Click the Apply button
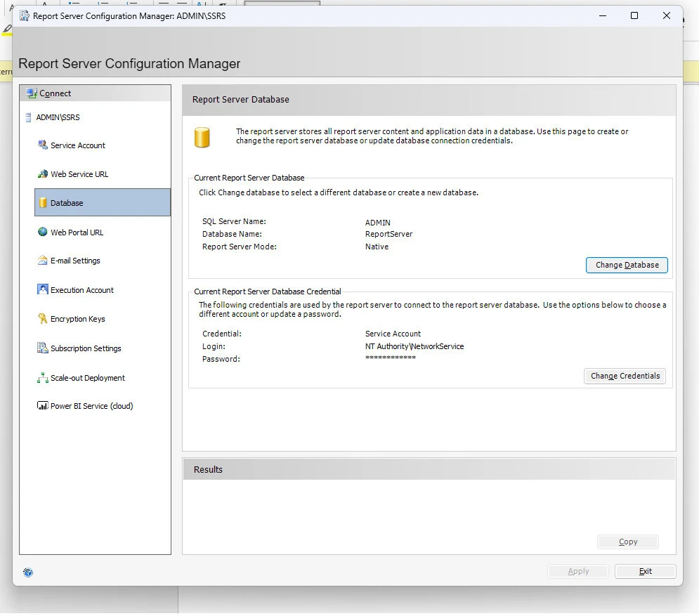 pyautogui.click(x=578, y=571)
